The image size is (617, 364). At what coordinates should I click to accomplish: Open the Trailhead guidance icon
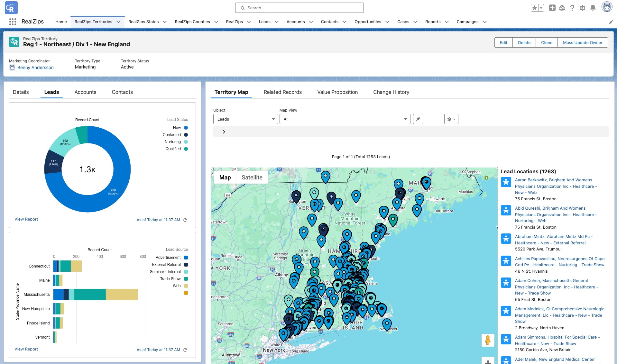tap(562, 8)
